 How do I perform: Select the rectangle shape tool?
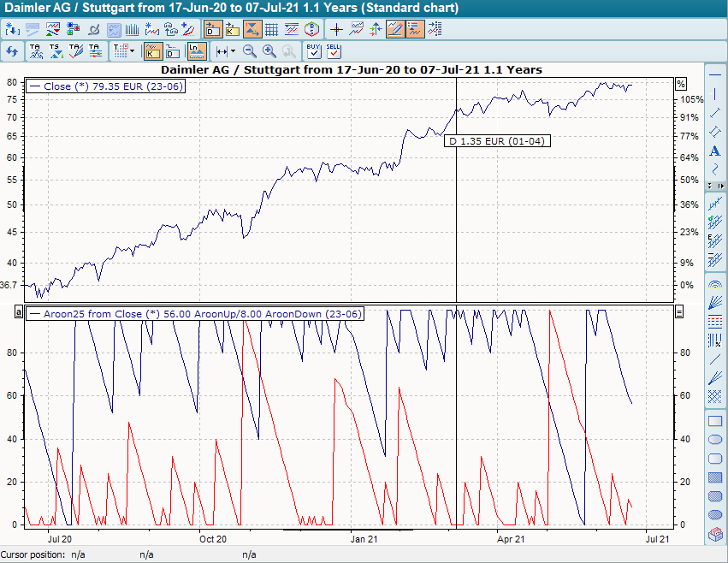715,421
